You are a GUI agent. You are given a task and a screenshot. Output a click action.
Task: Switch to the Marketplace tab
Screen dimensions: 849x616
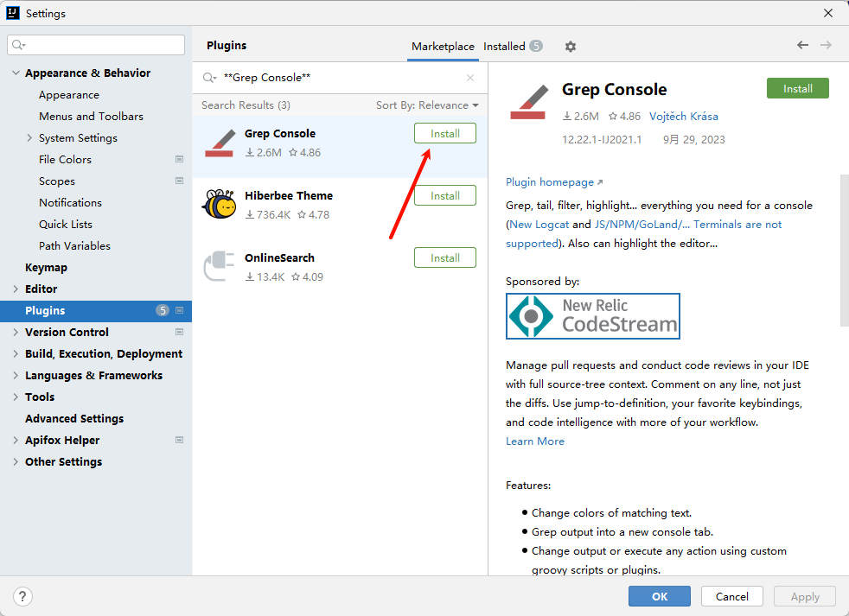[443, 47]
